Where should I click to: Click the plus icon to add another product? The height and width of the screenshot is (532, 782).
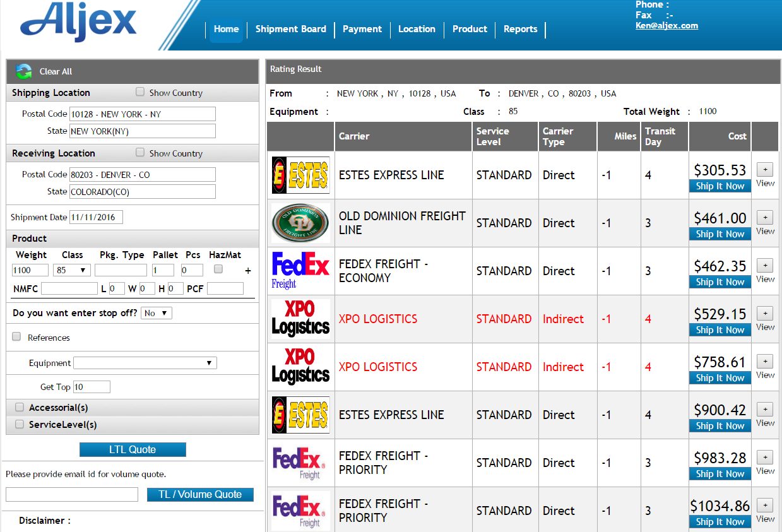click(x=247, y=270)
